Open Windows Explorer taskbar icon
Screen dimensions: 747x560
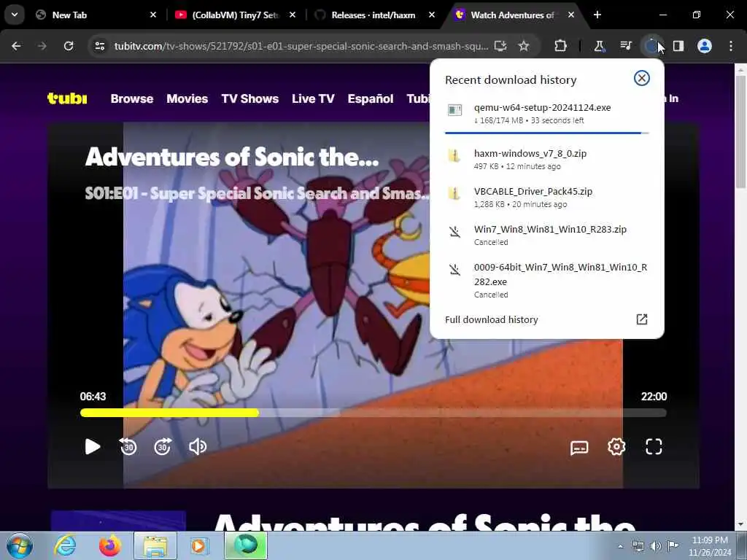click(155, 545)
